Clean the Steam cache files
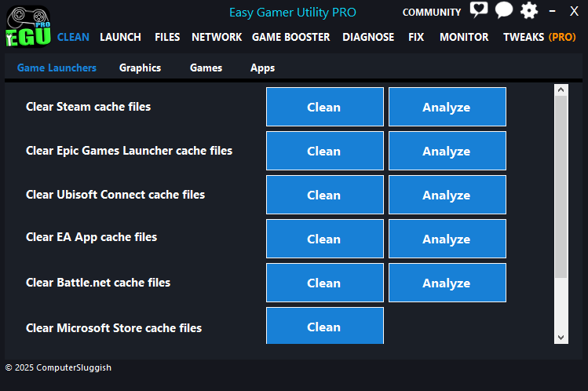The height and width of the screenshot is (391, 588). pos(324,107)
